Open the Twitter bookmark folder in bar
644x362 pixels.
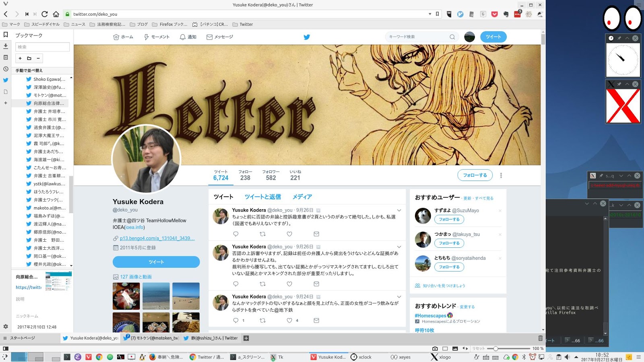(243, 24)
